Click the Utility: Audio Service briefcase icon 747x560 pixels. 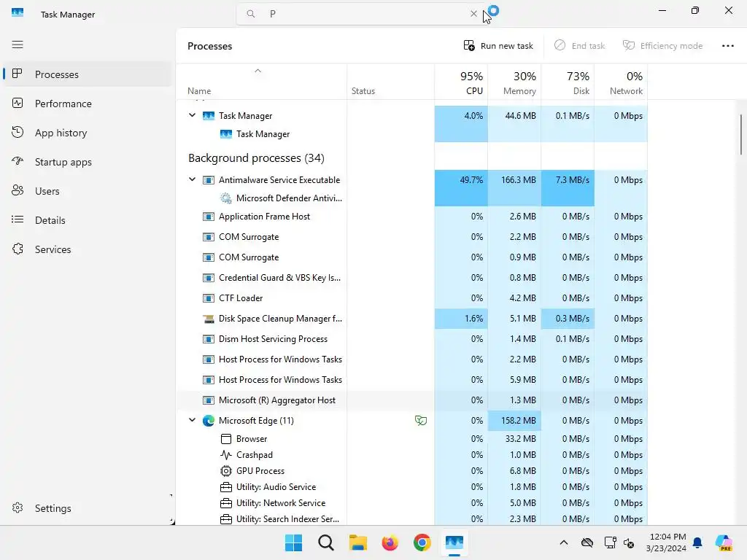226,487
